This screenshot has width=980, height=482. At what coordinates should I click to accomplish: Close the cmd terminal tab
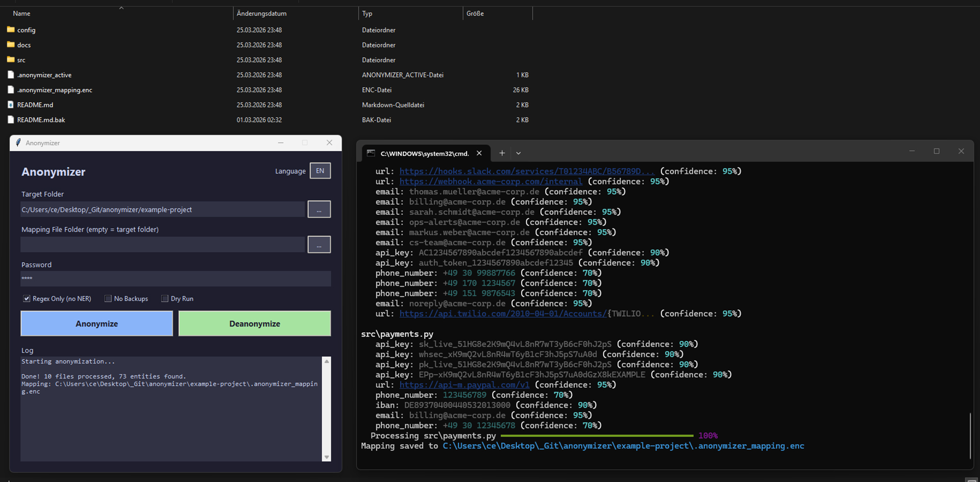coord(479,153)
